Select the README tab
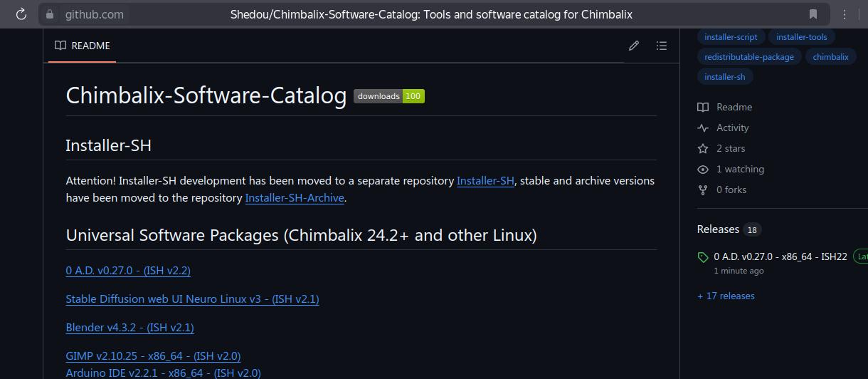The image size is (868, 379). (83, 46)
